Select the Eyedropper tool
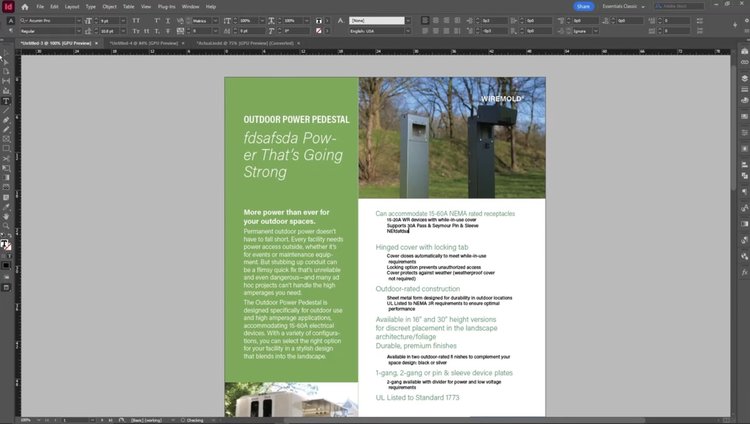 [x=6, y=207]
